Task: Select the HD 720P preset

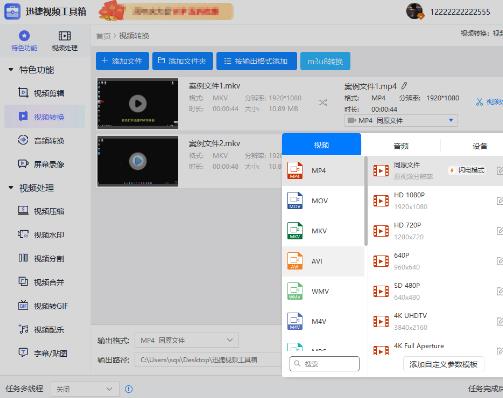Action: 435,231
